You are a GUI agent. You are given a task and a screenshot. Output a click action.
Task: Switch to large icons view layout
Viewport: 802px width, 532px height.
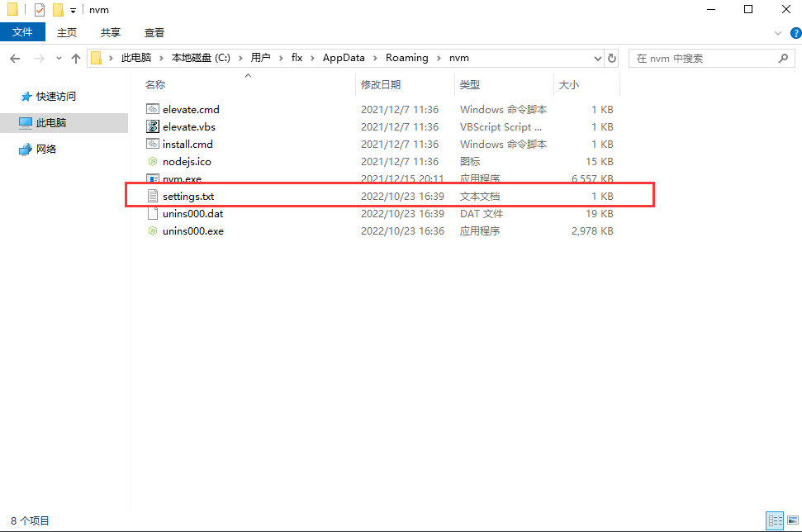(x=793, y=520)
